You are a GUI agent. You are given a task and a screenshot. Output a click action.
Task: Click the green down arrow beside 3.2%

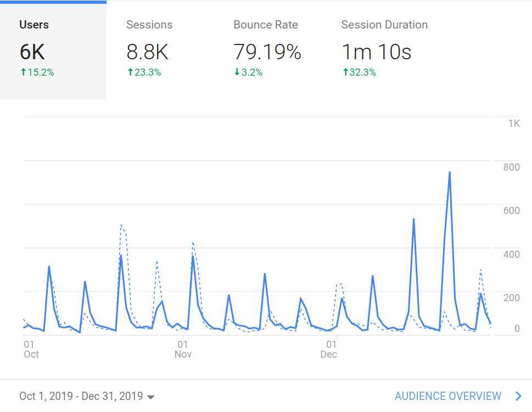(x=237, y=72)
